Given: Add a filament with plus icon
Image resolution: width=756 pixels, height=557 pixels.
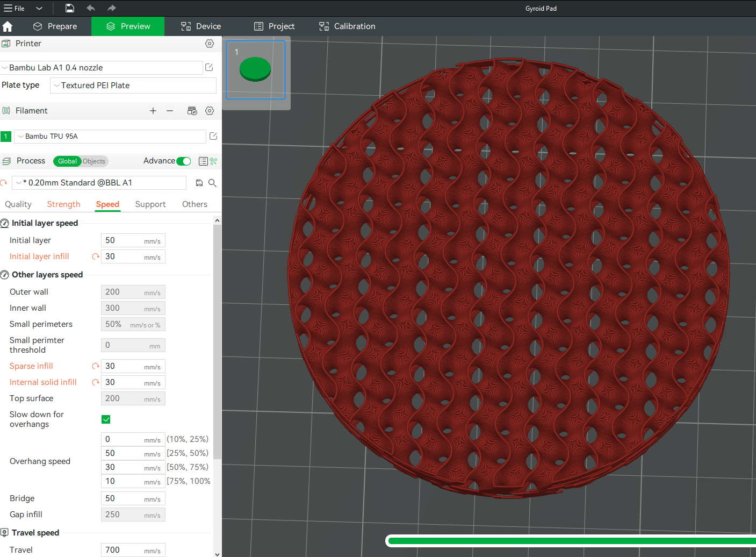Looking at the screenshot, I should pos(153,111).
